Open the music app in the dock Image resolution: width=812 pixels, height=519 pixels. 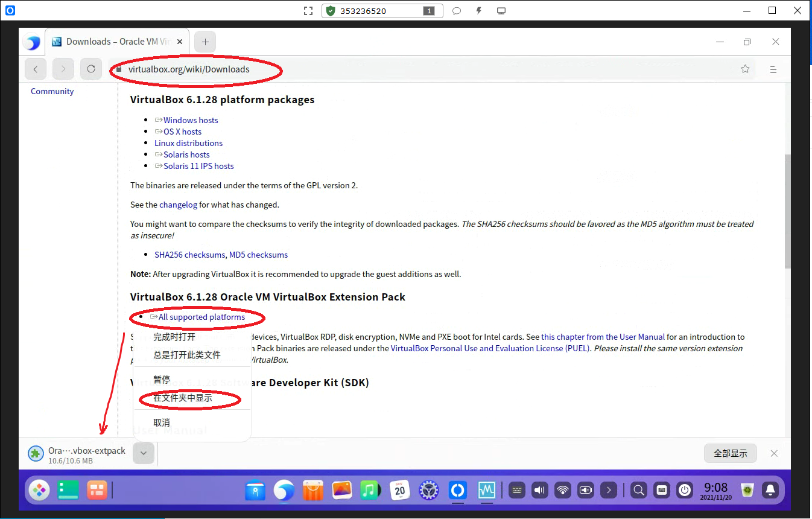(x=369, y=490)
